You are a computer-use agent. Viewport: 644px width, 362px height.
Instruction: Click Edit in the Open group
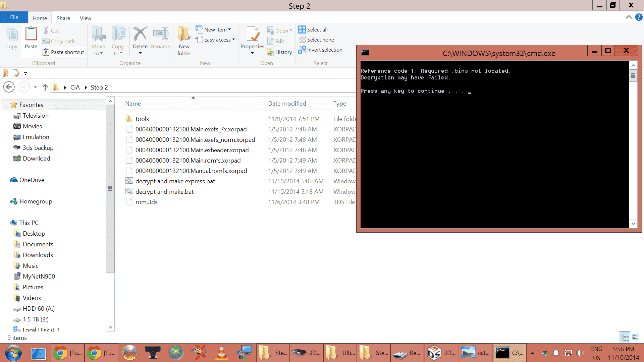[x=276, y=41]
